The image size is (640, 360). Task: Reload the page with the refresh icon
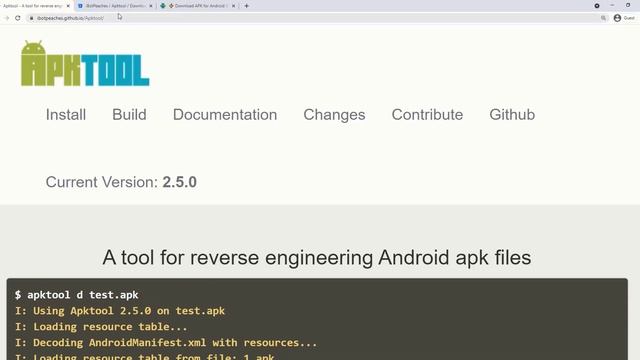click(x=18, y=18)
